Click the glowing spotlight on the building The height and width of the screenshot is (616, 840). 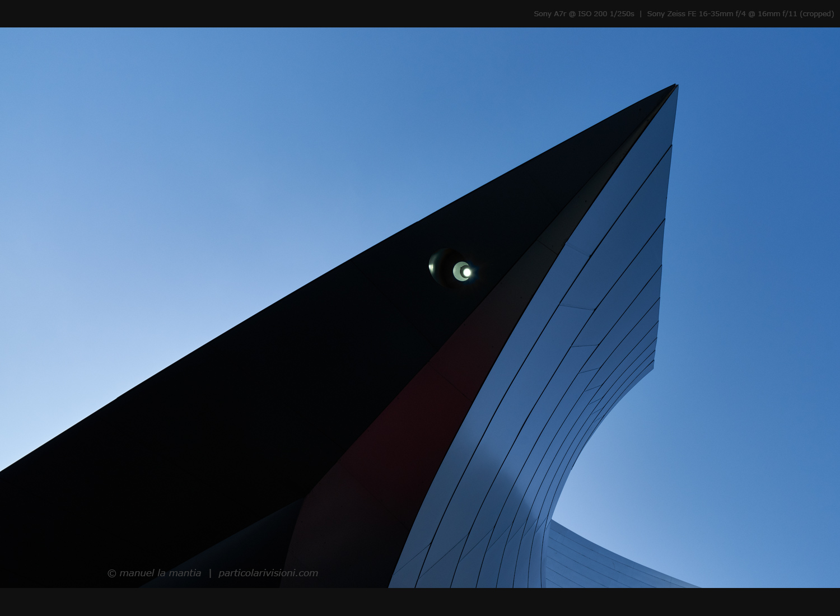click(x=464, y=272)
